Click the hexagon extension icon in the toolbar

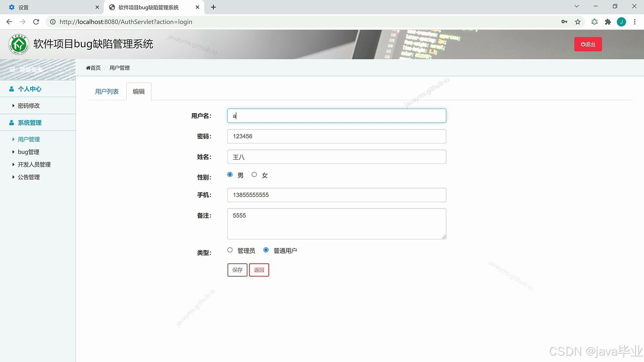[594, 22]
